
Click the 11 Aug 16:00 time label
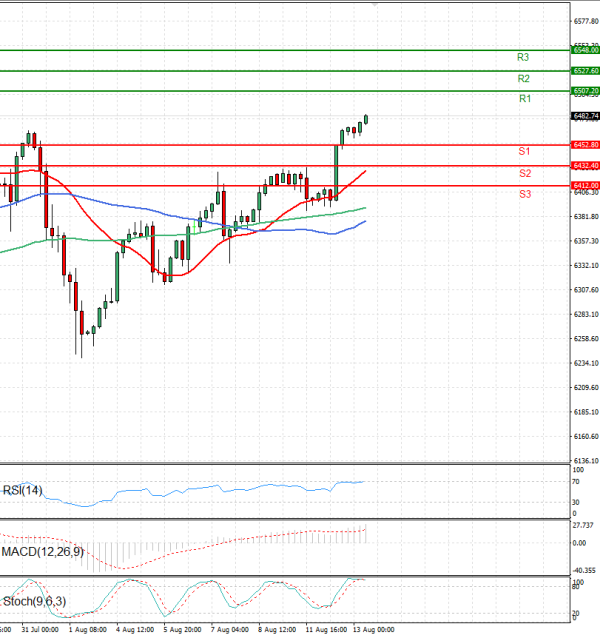327,629
